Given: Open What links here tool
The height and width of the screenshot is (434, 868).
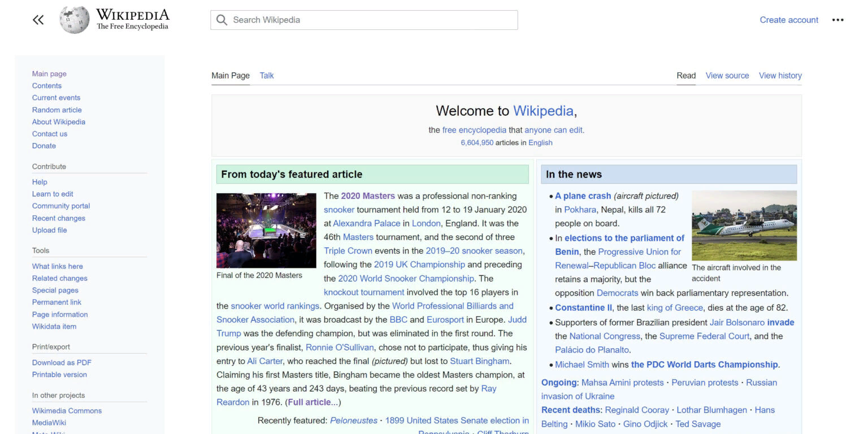Looking at the screenshot, I should pos(58,266).
